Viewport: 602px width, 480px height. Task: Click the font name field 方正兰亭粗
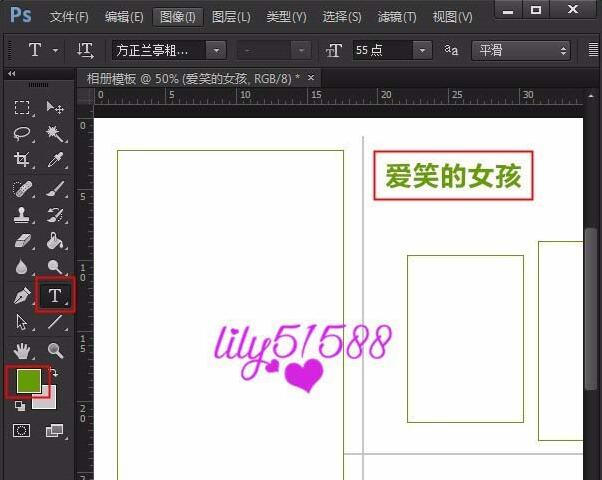point(159,50)
